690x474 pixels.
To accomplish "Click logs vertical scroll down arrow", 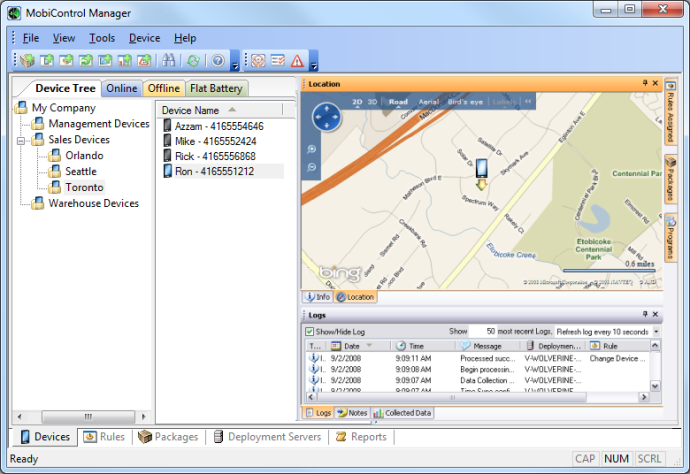I will pyautogui.click(x=655, y=386).
